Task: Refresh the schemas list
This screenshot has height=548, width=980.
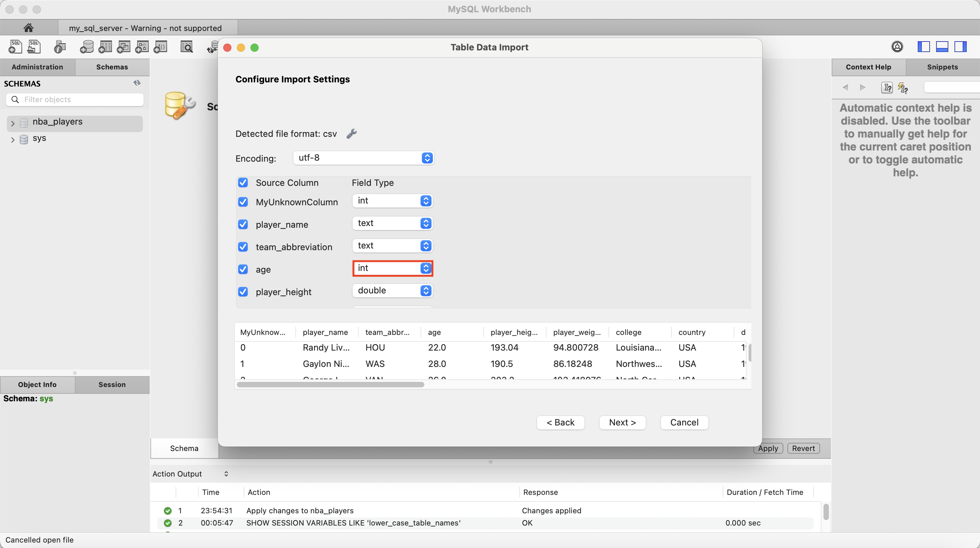Action: [x=137, y=83]
